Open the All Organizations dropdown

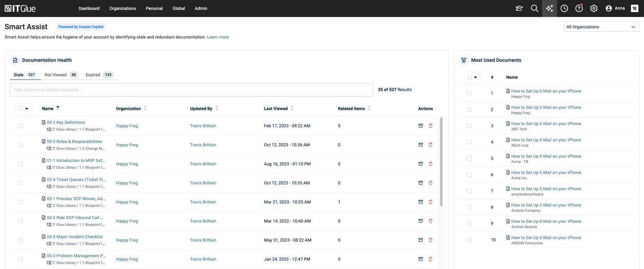[601, 27]
